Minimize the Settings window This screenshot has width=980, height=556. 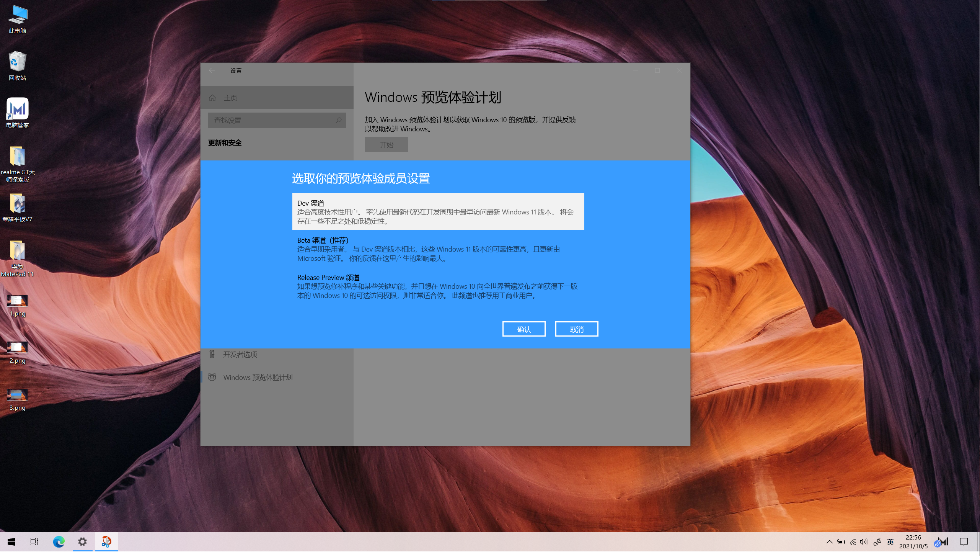636,70
